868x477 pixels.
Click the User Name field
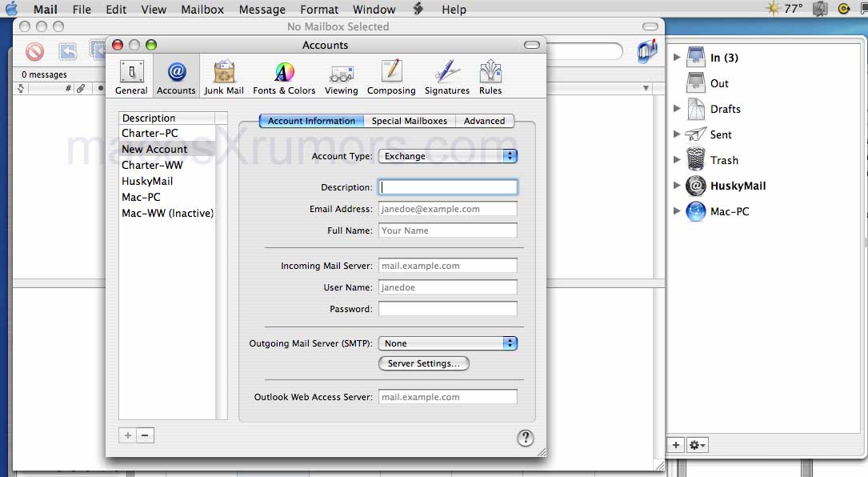pyautogui.click(x=448, y=287)
